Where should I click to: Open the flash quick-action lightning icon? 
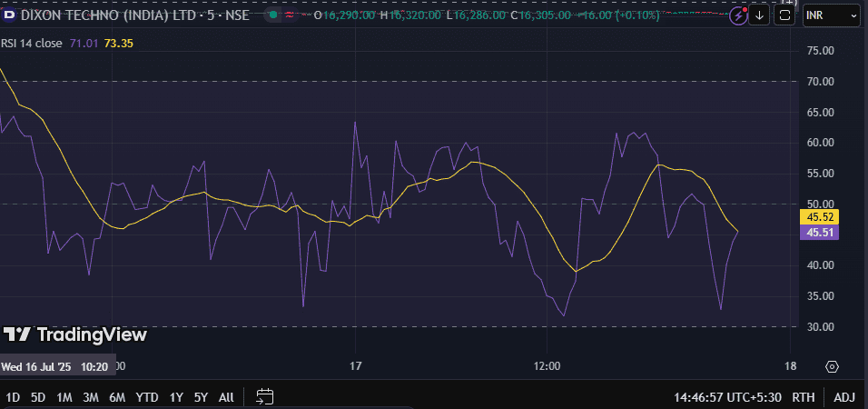(738, 15)
